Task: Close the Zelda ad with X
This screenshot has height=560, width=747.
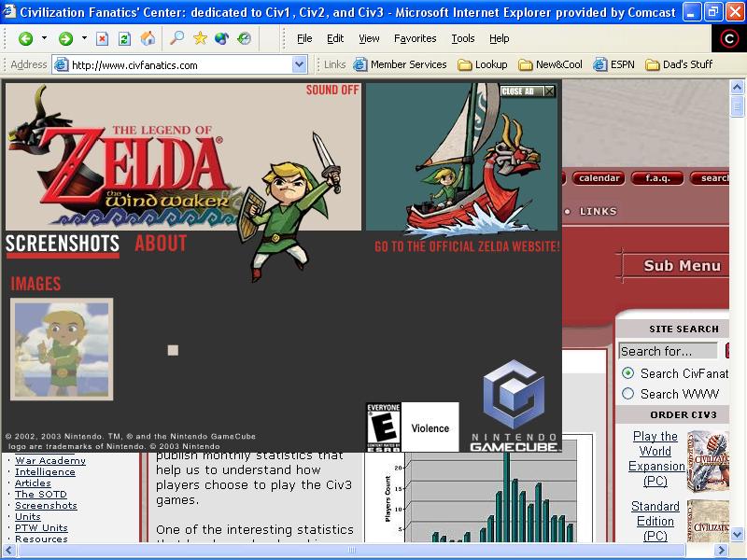Action: 549,91
